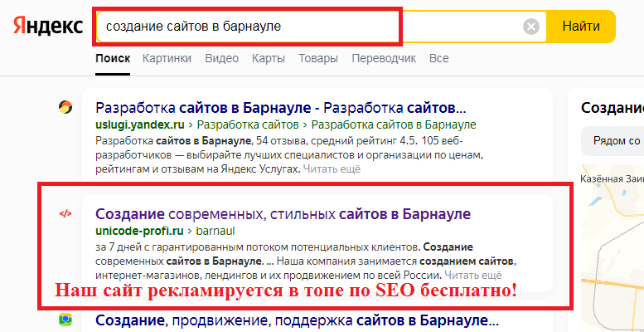
Task: Click the uslugi.yandex.ru domain link
Action: click(x=139, y=124)
